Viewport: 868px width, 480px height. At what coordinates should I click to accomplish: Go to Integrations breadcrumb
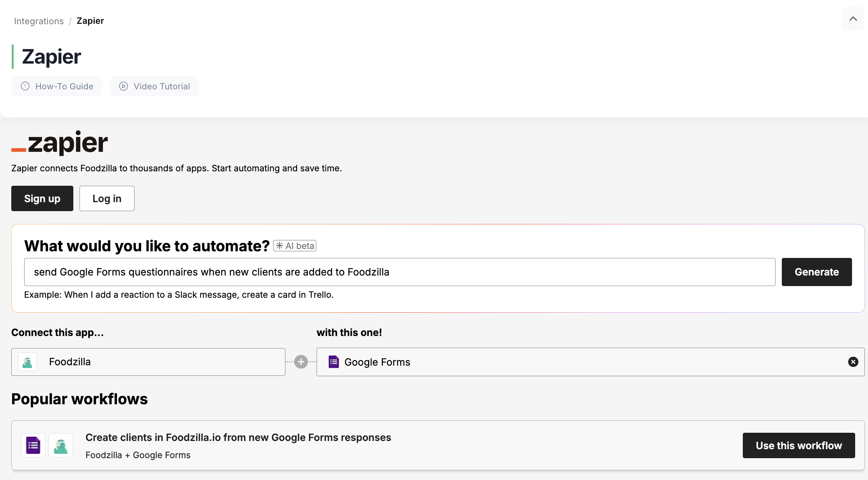click(39, 21)
